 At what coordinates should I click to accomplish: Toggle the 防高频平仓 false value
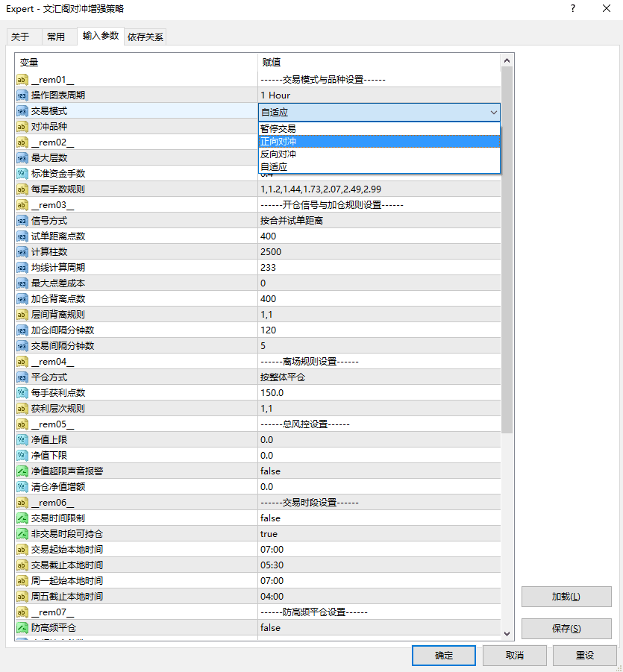coord(313,627)
